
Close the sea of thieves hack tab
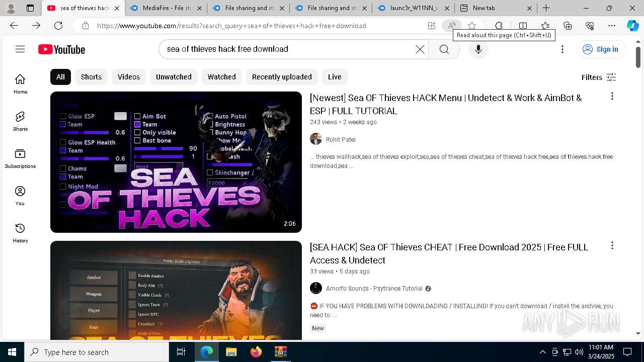tap(117, 8)
